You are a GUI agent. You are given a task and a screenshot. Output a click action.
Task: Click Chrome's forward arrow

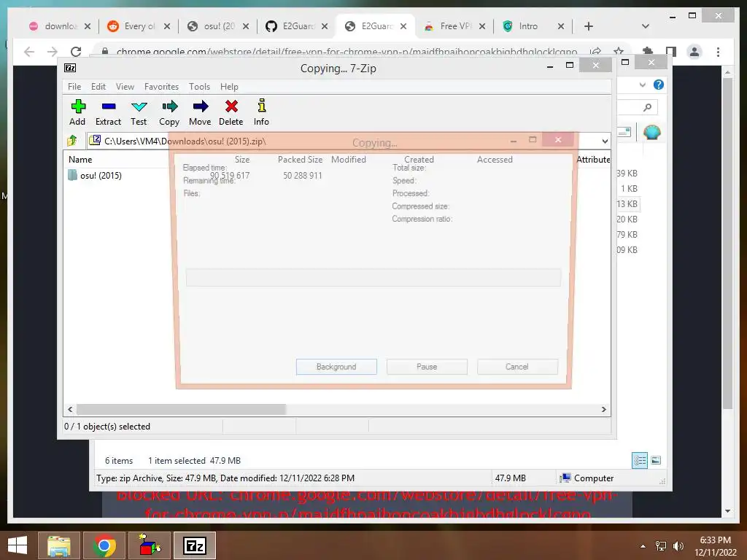coord(53,52)
